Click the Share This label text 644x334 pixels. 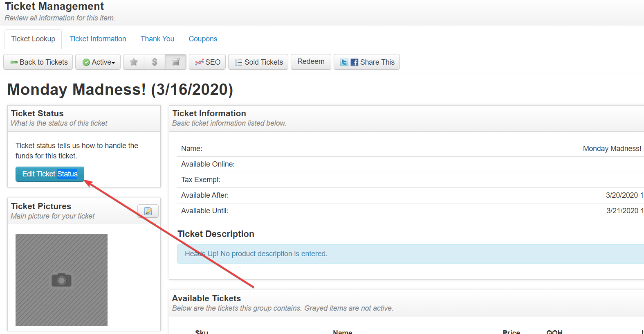[x=377, y=62]
